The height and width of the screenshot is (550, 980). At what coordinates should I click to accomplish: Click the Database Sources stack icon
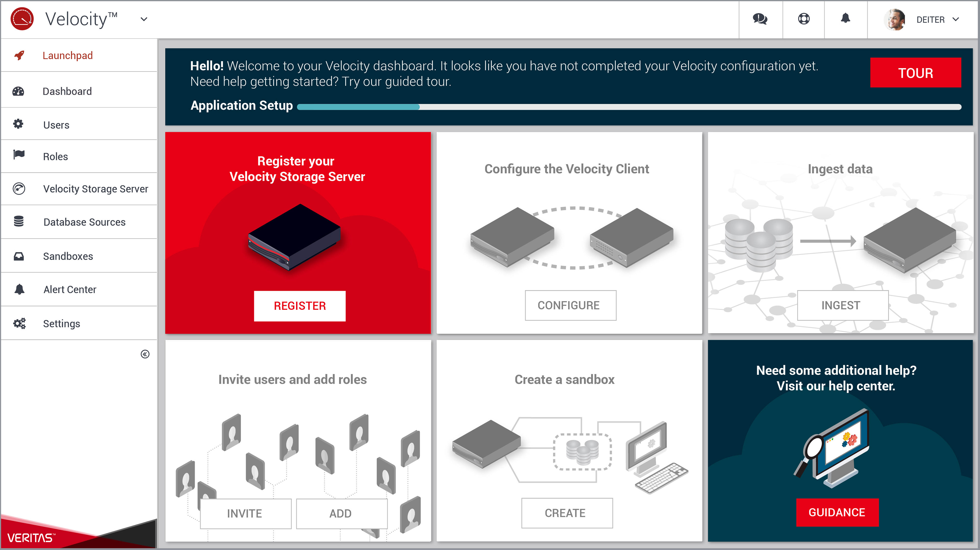pyautogui.click(x=19, y=221)
